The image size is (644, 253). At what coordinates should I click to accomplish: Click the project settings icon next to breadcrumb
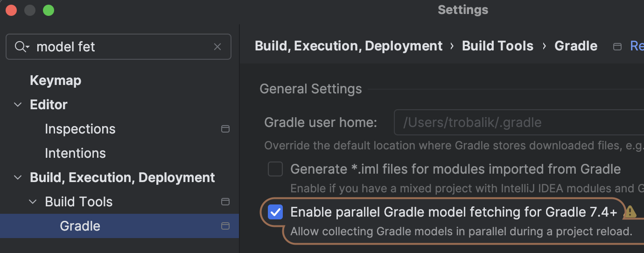click(617, 46)
